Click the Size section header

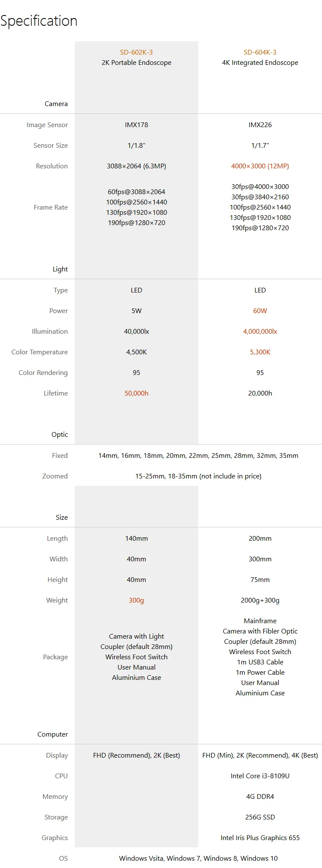pos(62,518)
